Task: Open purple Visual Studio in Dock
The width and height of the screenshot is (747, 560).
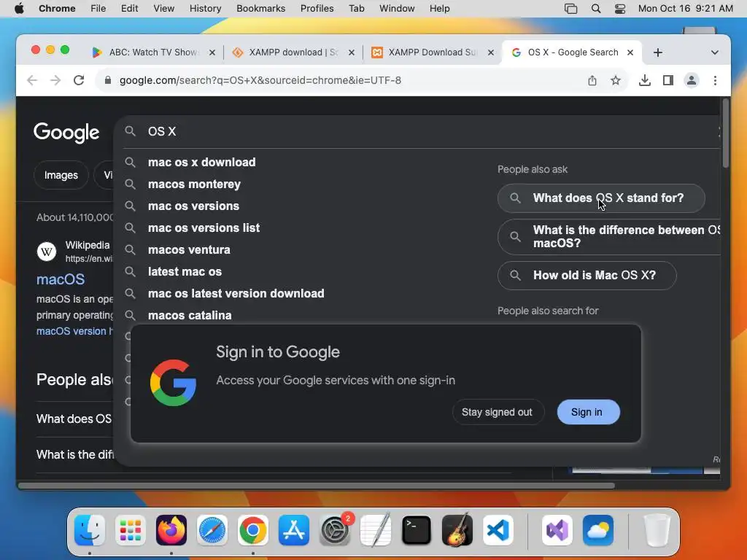Action: [557, 530]
